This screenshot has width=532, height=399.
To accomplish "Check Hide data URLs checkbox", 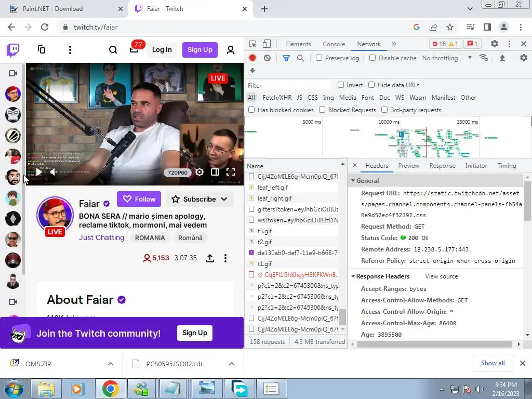I will point(371,85).
